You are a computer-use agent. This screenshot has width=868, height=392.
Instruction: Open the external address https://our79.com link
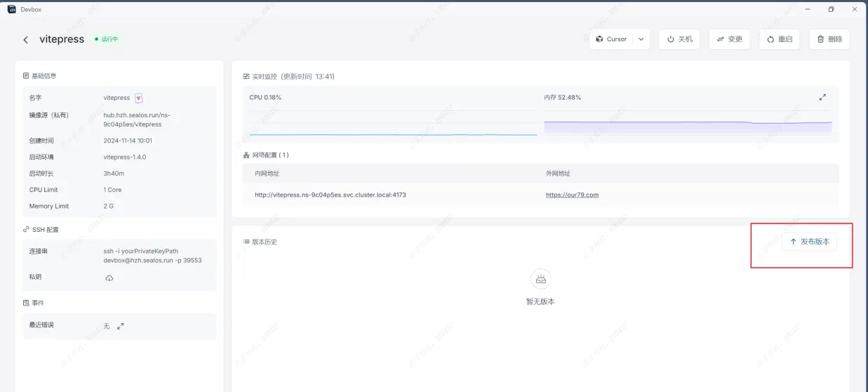[572, 195]
